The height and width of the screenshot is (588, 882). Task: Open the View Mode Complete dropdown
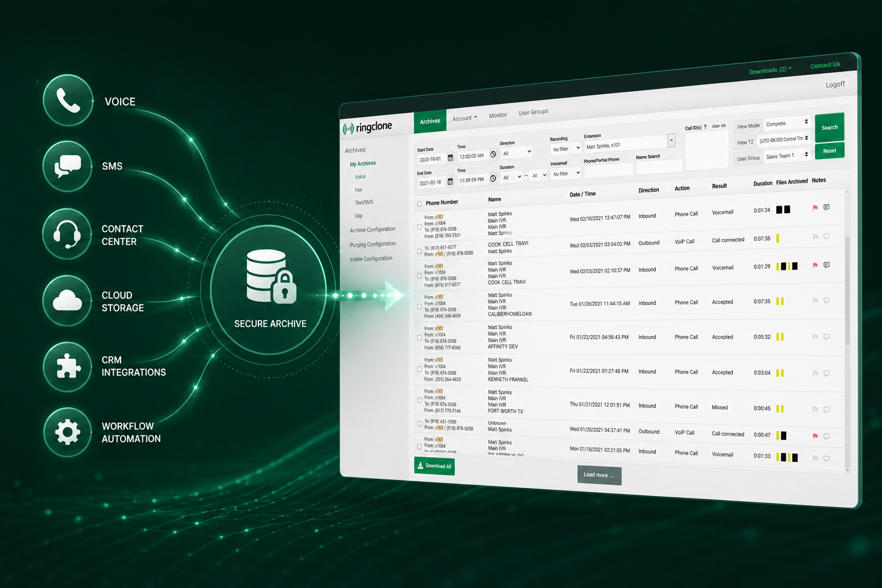tap(787, 123)
